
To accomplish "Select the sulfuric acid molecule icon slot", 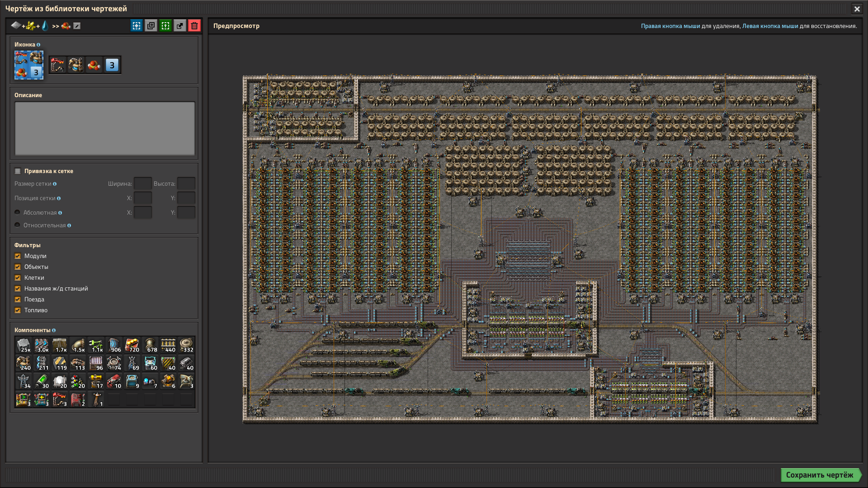I will coord(94,65).
